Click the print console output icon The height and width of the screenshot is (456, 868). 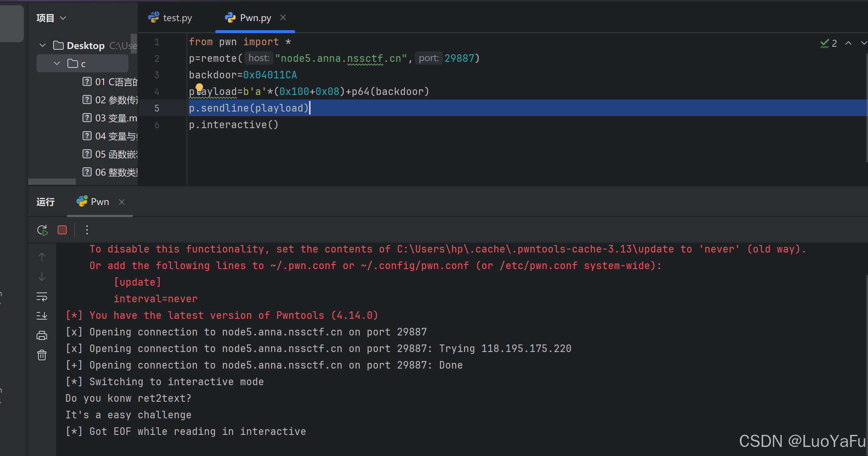pyautogui.click(x=42, y=335)
